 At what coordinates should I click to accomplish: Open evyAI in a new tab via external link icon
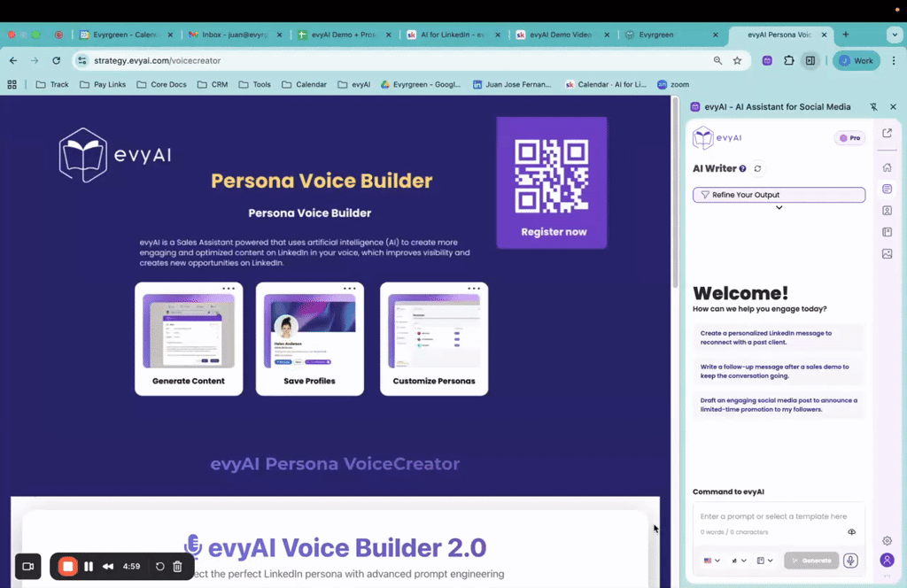[887, 133]
